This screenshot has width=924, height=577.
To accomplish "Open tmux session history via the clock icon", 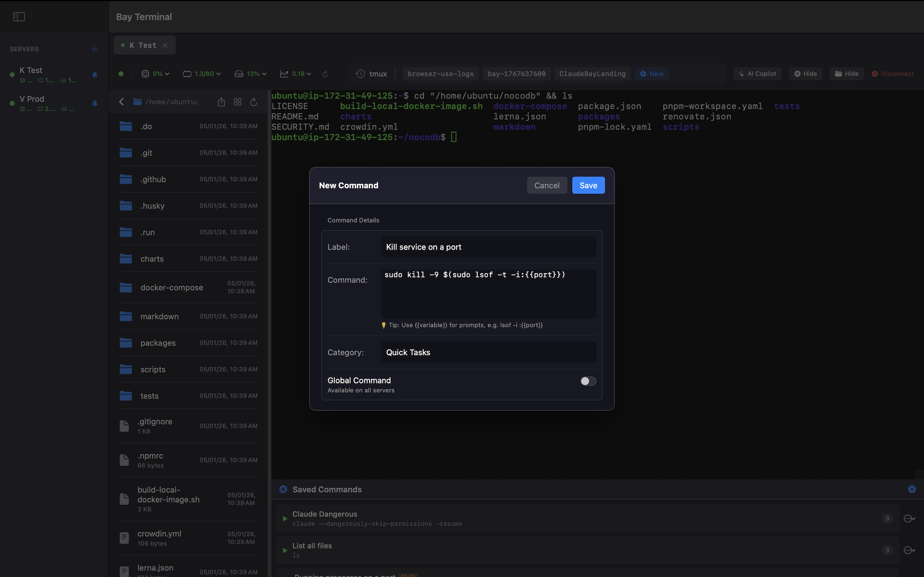I will tap(360, 74).
